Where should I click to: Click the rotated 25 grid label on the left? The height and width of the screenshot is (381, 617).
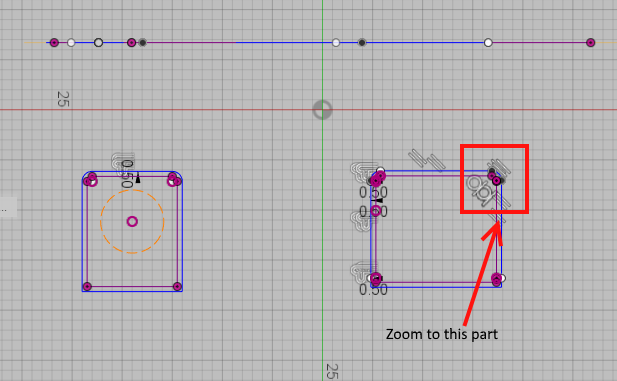pos(63,99)
